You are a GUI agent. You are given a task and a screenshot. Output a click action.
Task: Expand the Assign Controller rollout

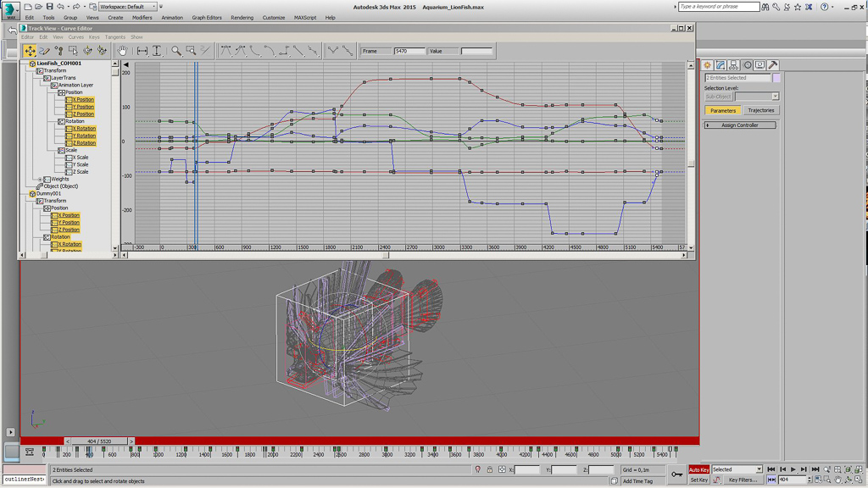(740, 125)
